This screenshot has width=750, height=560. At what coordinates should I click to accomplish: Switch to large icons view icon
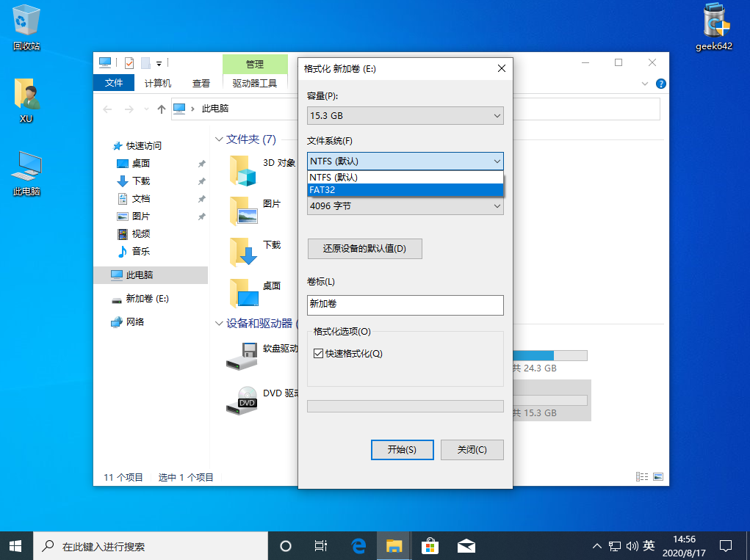pyautogui.click(x=658, y=476)
